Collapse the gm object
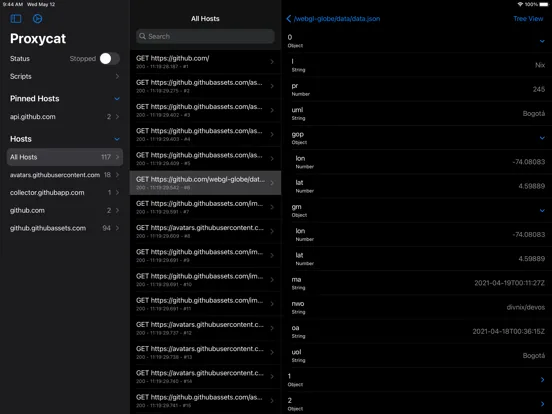This screenshot has width=552, height=414. tap(542, 211)
